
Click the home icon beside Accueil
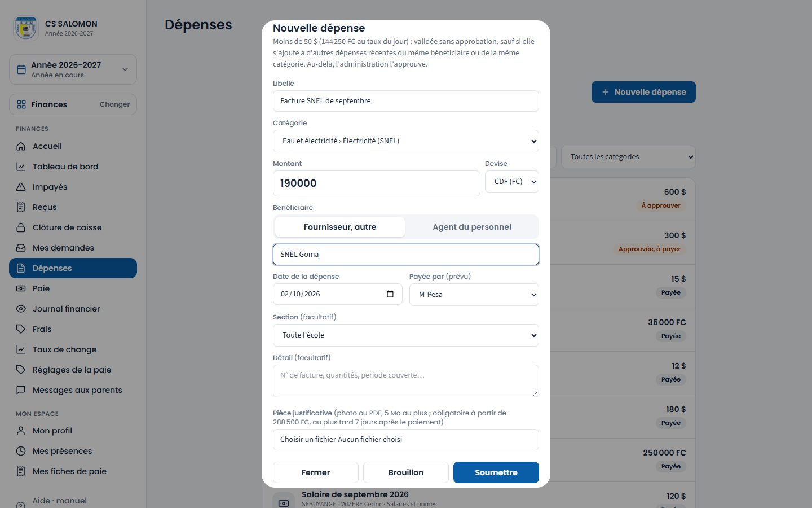[x=21, y=146]
